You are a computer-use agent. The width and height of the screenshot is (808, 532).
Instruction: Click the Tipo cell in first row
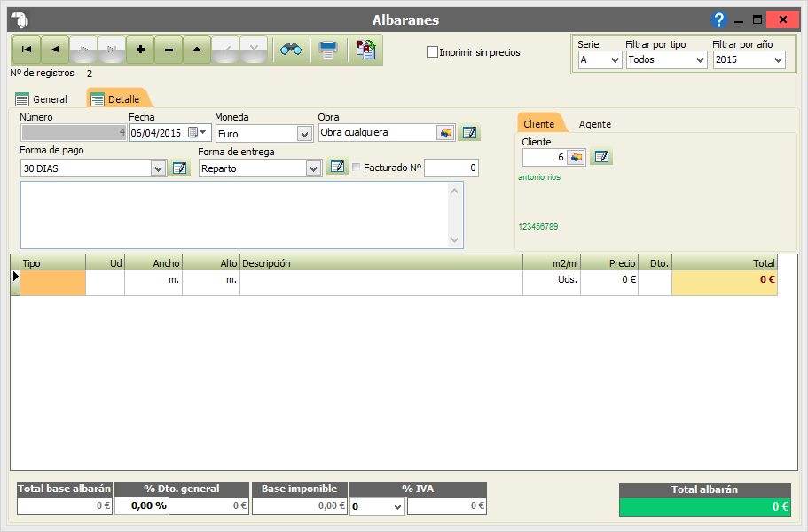(x=52, y=283)
